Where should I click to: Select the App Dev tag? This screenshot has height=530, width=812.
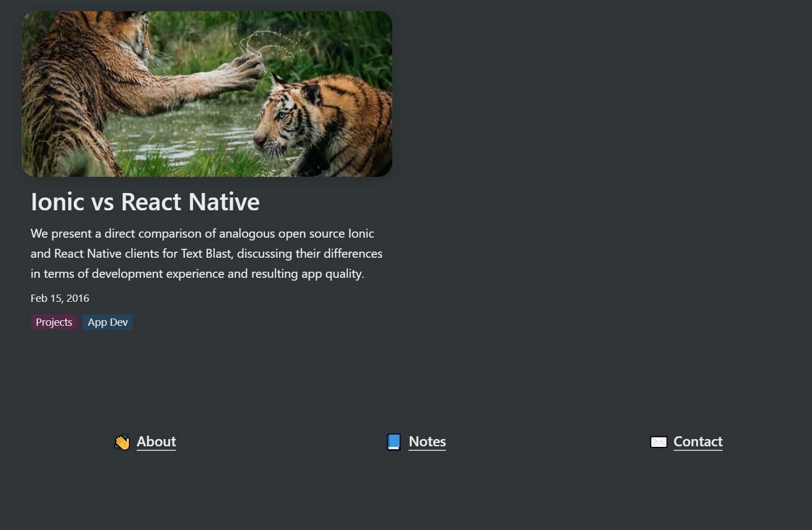108,322
